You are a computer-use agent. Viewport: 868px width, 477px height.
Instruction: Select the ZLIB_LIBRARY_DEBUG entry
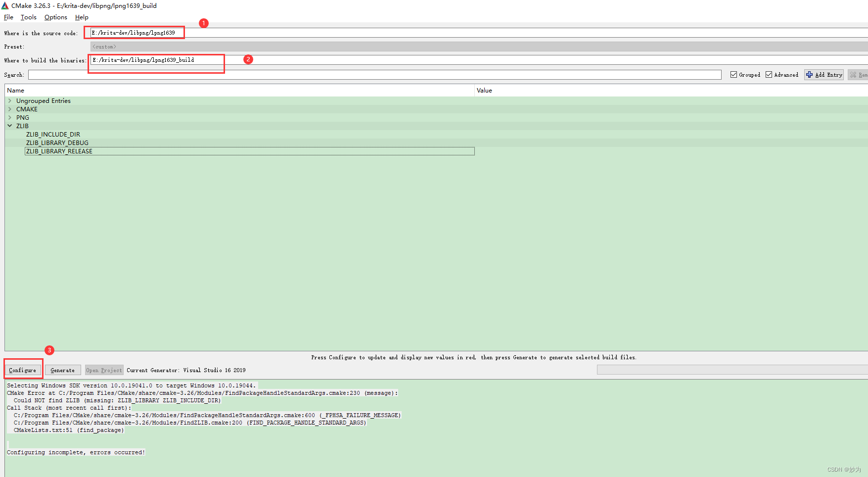(x=57, y=143)
